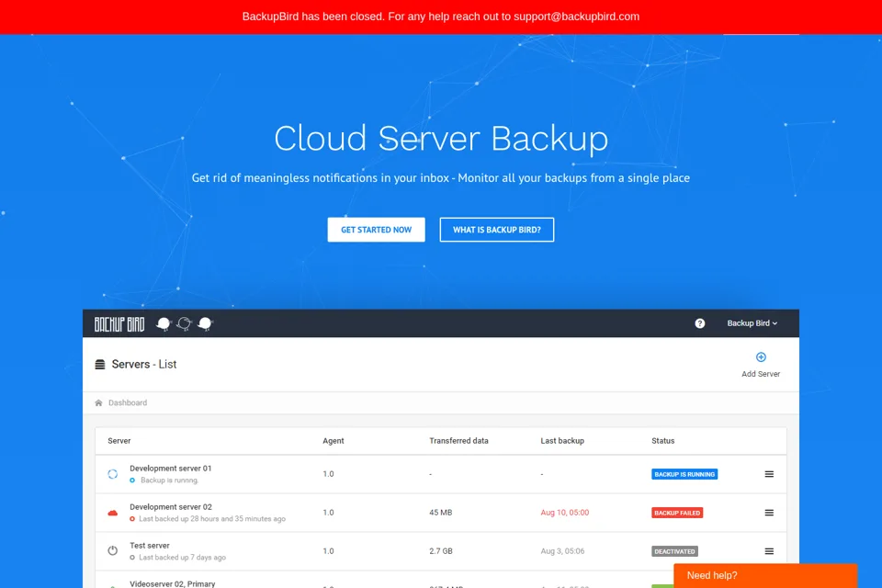882x588 pixels.
Task: Click the Servers list stack icon
Action: [x=100, y=365]
